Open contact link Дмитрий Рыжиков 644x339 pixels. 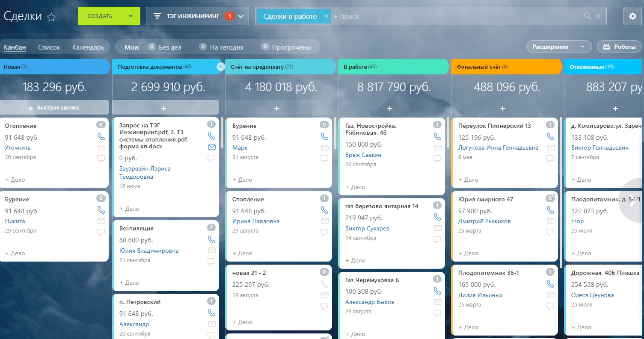pyautogui.click(x=484, y=221)
